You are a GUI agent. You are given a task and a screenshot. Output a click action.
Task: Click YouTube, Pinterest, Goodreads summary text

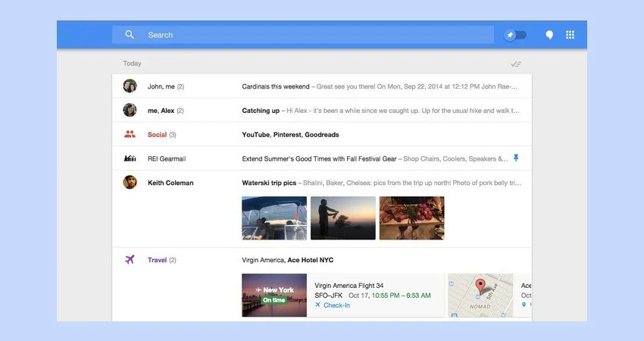[290, 134]
